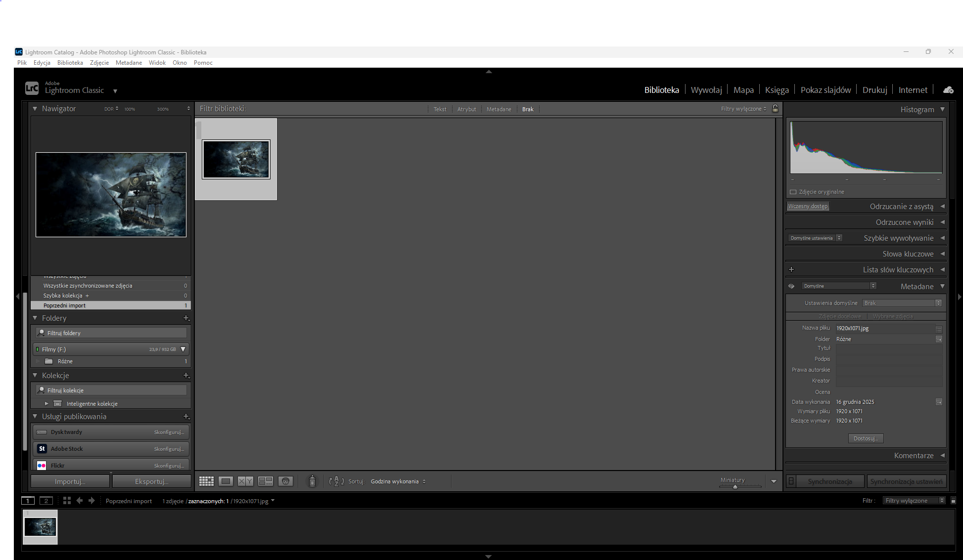Collapse the Nawigator panel
The height and width of the screenshot is (560, 963).
(35, 109)
